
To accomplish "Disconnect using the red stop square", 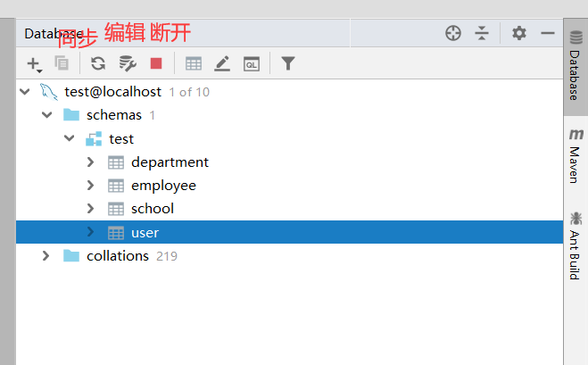I will 156,63.
